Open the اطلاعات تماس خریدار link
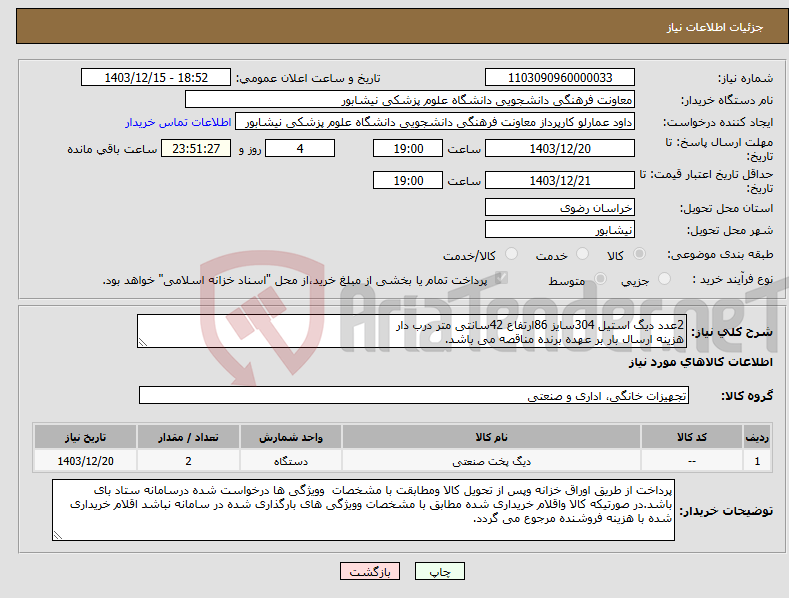Image resolution: width=789 pixels, height=598 pixels. 178,122
